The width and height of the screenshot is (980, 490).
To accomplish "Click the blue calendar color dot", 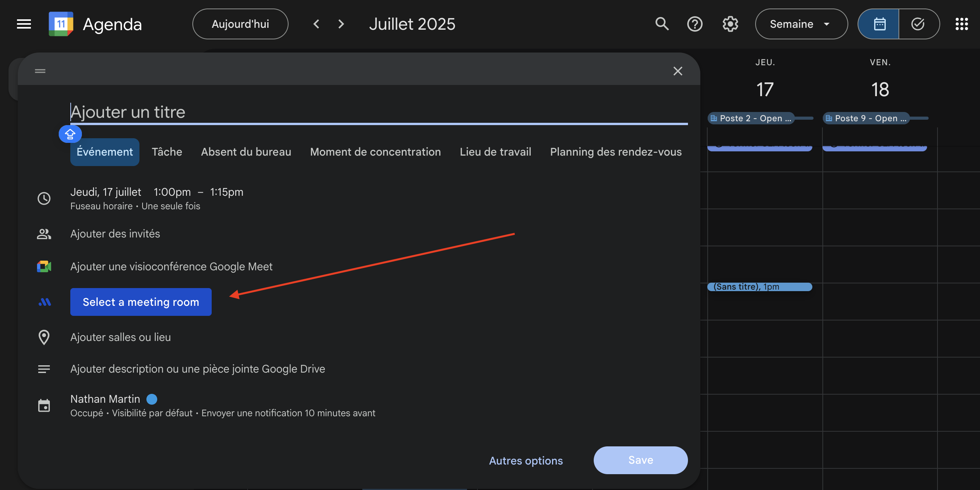I will tap(152, 399).
